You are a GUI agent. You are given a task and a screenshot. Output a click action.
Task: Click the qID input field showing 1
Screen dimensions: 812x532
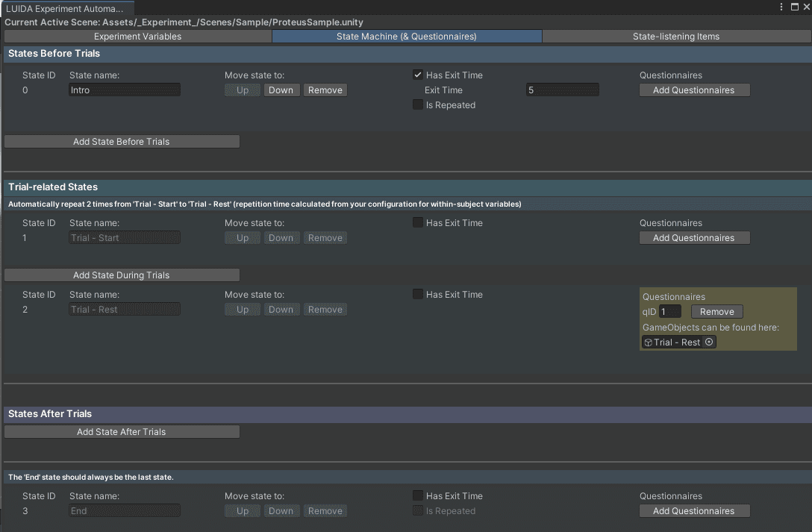click(670, 312)
